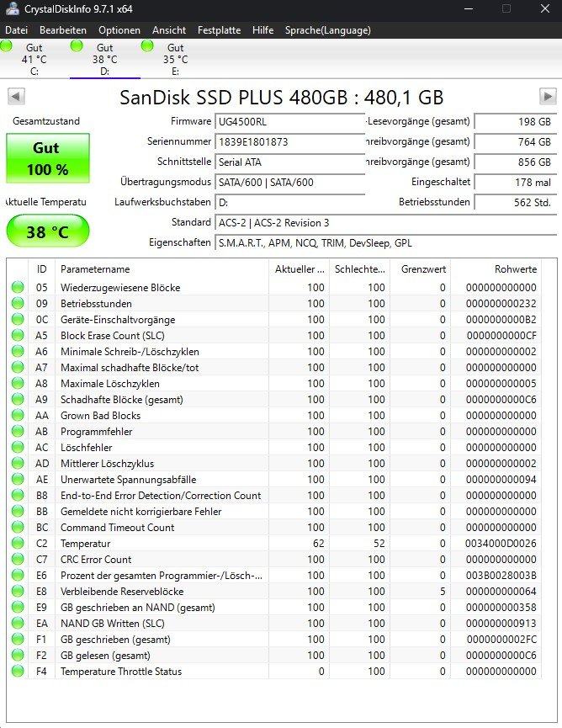This screenshot has height=728, width=562.
Task: Click the Eingeschaltet value 178 mal
Action: [515, 182]
